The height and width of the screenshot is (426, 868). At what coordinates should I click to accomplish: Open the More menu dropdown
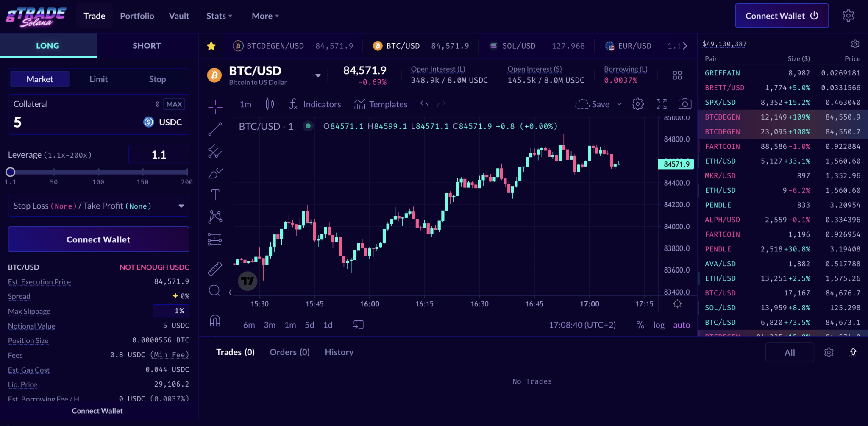[265, 16]
